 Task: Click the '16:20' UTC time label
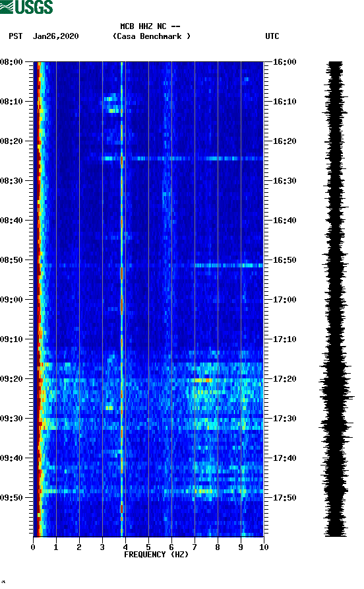click(x=284, y=141)
